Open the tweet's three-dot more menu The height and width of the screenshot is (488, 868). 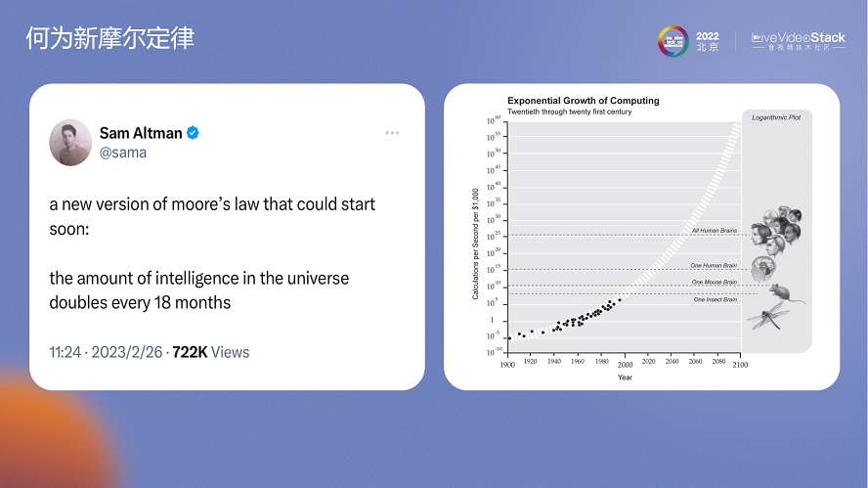[x=392, y=132]
